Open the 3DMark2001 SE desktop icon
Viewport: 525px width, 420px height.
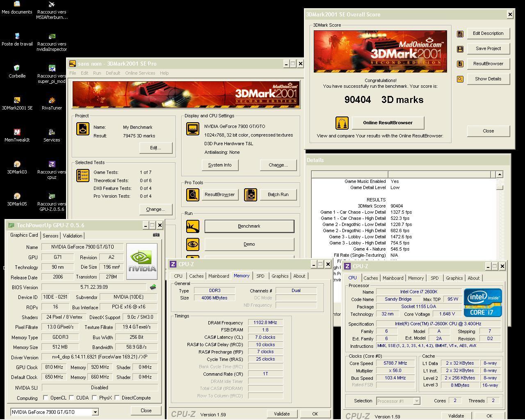coord(17,100)
